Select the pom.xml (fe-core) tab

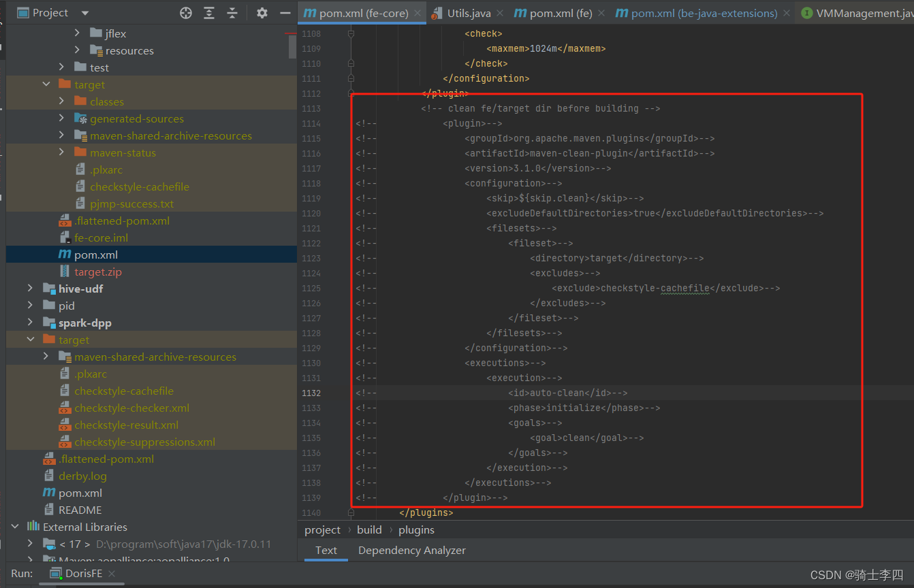coord(362,13)
